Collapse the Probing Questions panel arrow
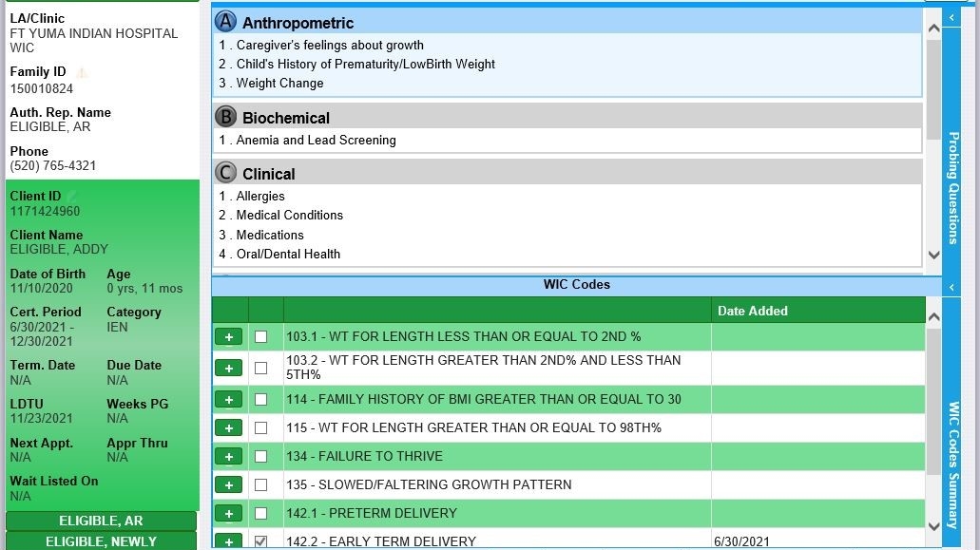This screenshot has width=980, height=550. tap(951, 18)
